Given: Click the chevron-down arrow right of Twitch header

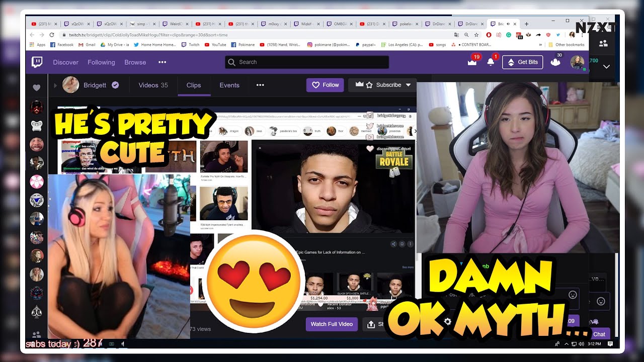Looking at the screenshot, I should [x=606, y=66].
